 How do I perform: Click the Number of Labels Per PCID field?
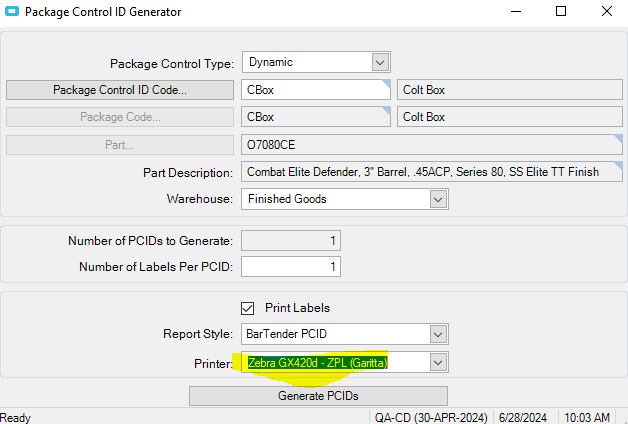(x=291, y=267)
